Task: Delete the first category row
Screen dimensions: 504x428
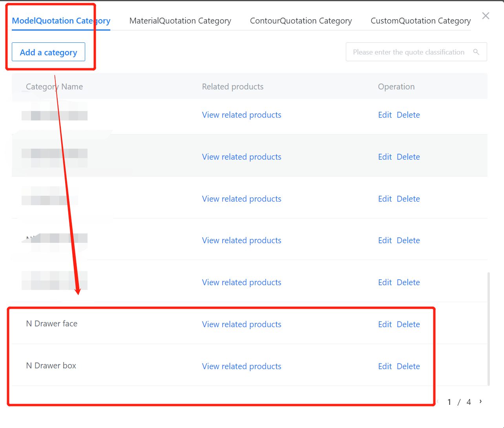Action: 408,115
